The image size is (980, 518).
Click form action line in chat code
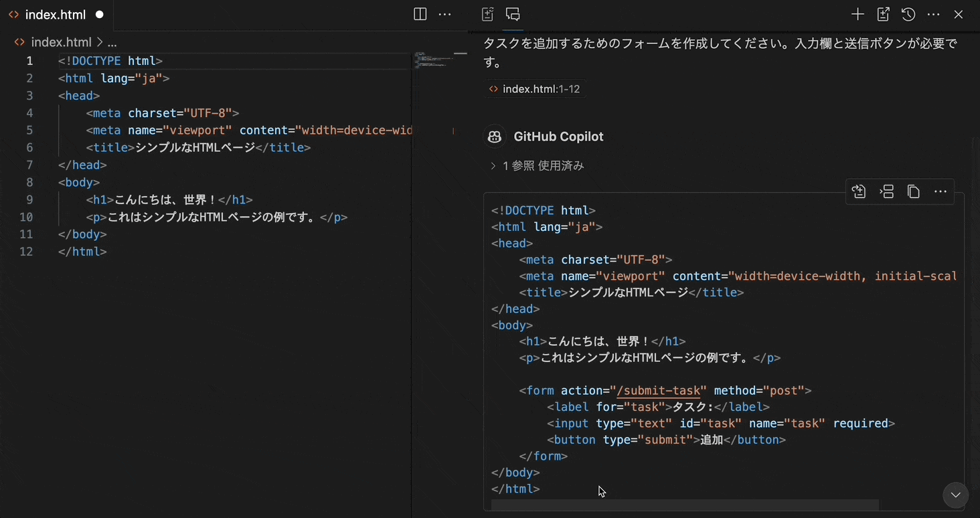click(x=665, y=391)
